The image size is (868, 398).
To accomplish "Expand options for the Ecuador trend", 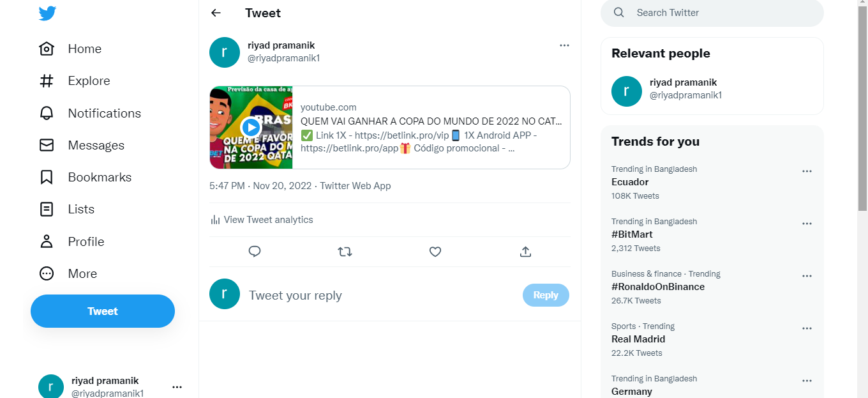I will (807, 171).
